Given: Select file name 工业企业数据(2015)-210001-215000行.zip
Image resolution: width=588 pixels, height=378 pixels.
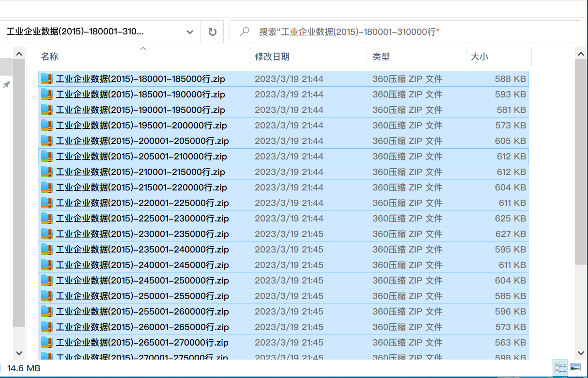Looking at the screenshot, I should pos(140,172).
